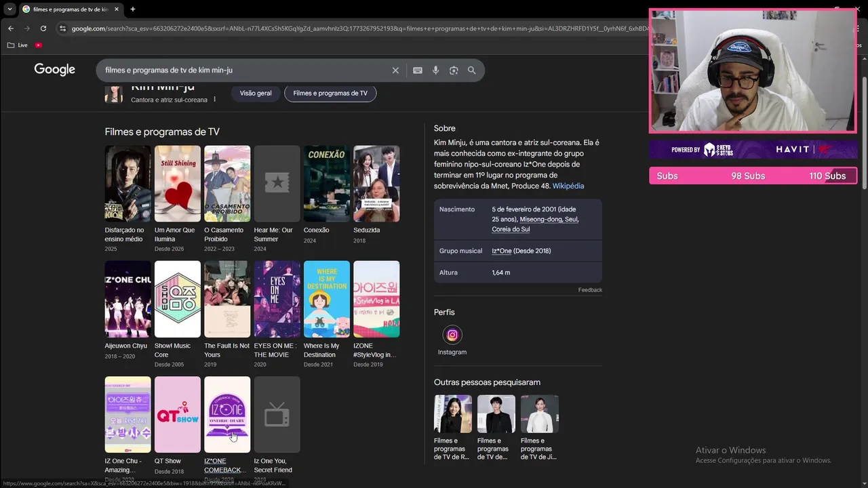Clear the Google search box text
This screenshot has height=488, width=868.
(395, 70)
